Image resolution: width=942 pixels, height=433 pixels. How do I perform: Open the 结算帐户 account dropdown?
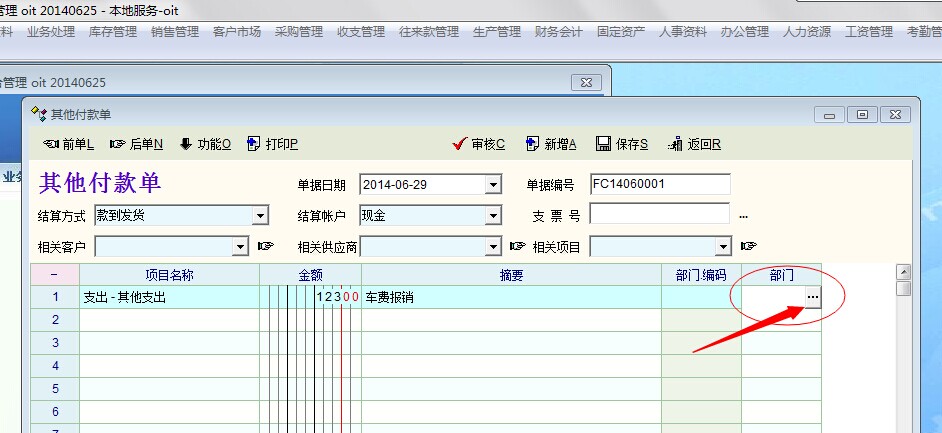(x=492, y=215)
